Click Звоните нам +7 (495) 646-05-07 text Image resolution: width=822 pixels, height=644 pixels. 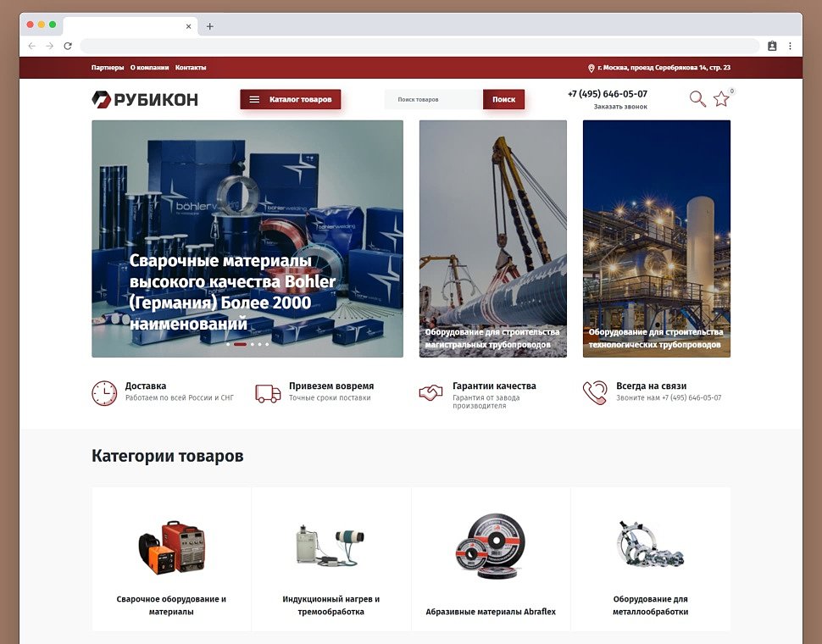click(x=669, y=397)
